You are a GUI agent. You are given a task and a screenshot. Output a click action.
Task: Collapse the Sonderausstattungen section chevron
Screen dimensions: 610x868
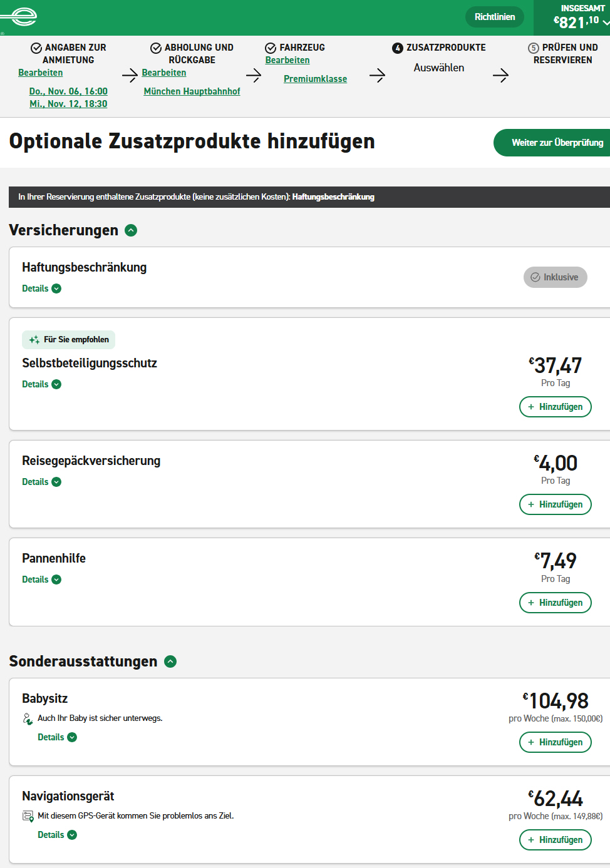click(170, 661)
